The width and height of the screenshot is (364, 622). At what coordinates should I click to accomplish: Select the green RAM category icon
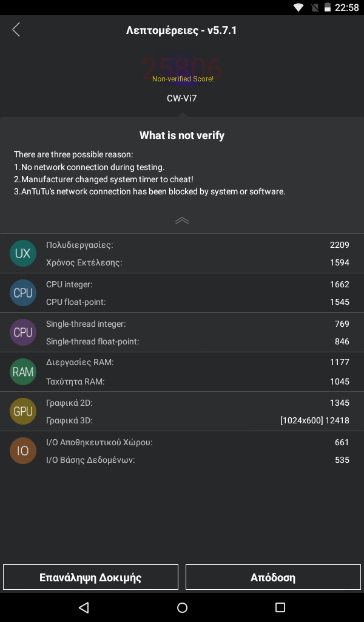[x=23, y=372]
